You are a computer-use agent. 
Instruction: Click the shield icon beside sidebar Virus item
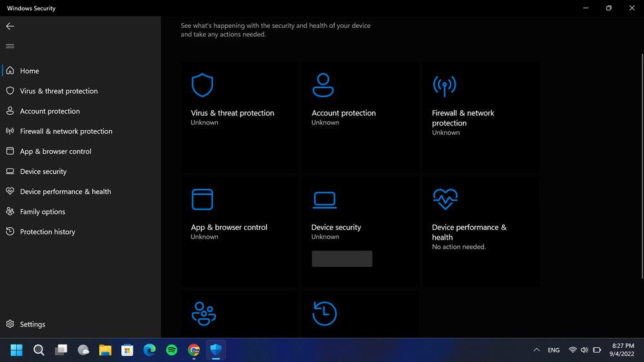[x=10, y=91]
